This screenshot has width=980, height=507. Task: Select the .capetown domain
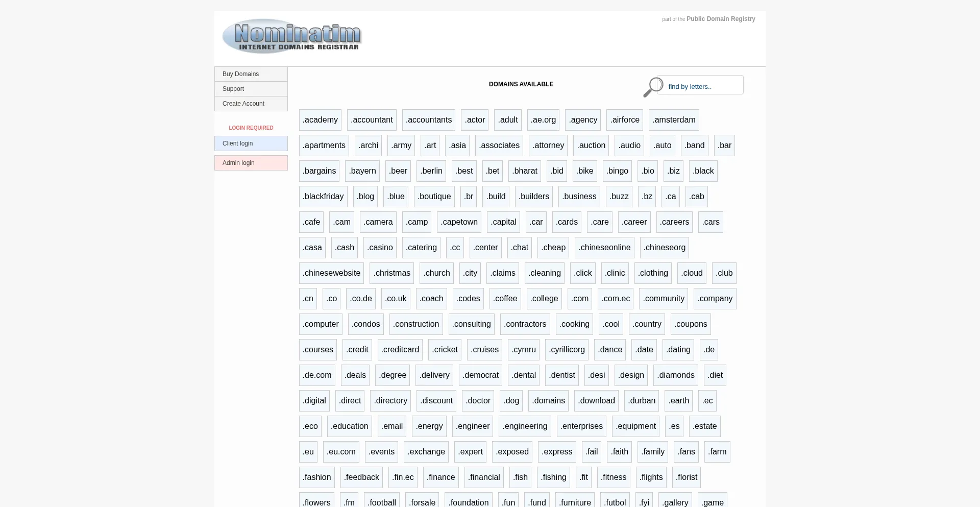[459, 222]
